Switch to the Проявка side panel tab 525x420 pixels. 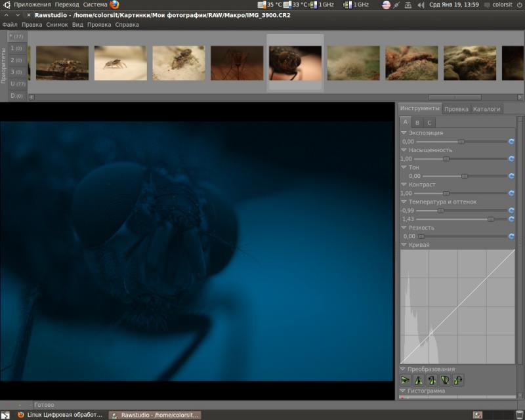pos(456,109)
